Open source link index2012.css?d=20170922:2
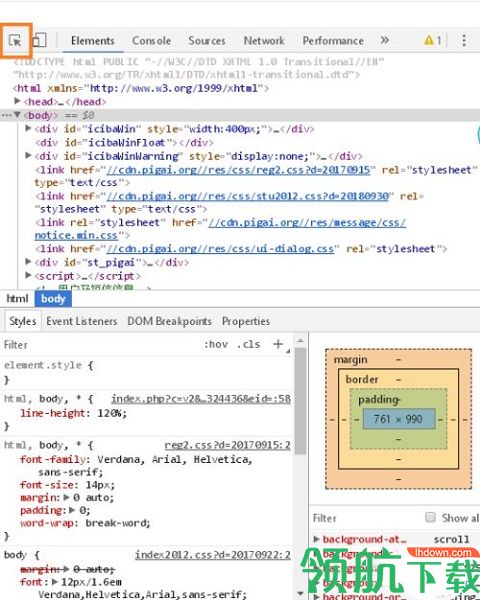This screenshot has width=480, height=600. pos(212,555)
